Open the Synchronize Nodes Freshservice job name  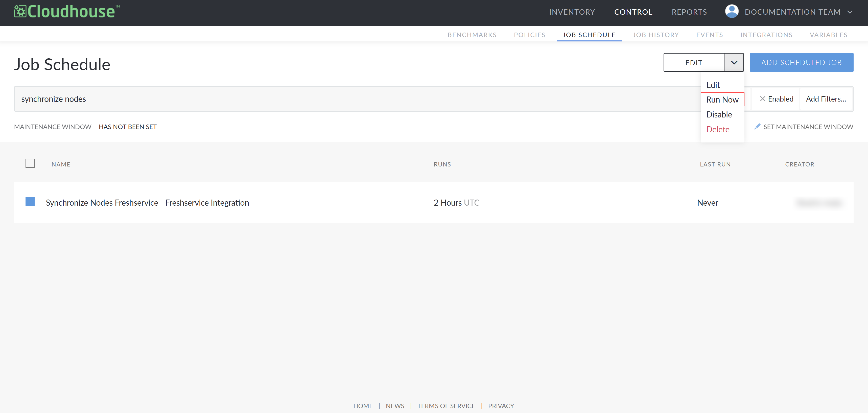coord(147,202)
